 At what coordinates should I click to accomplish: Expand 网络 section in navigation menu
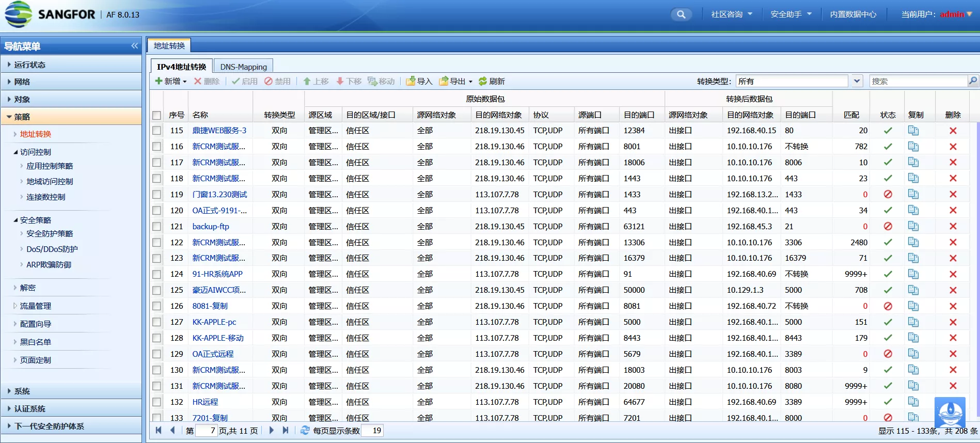22,82
